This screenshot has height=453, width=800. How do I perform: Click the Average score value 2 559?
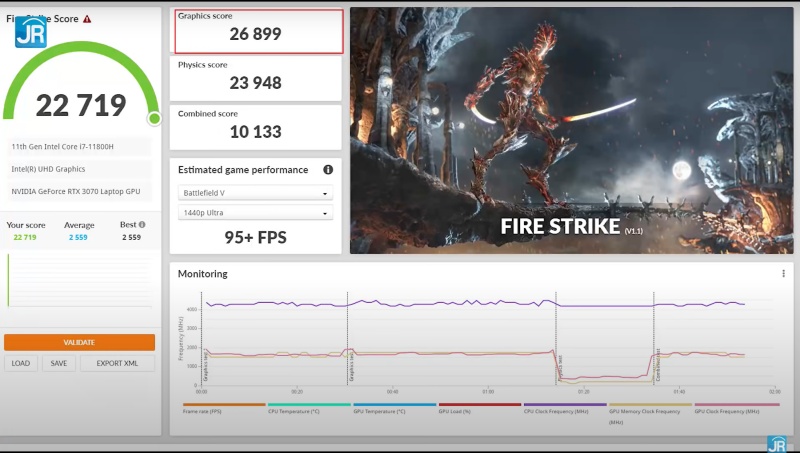pos(78,237)
